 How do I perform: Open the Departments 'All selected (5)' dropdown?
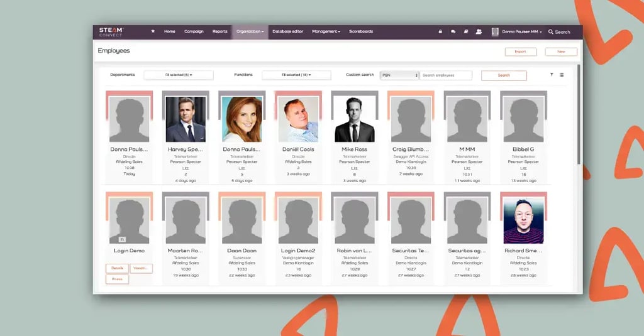179,75
